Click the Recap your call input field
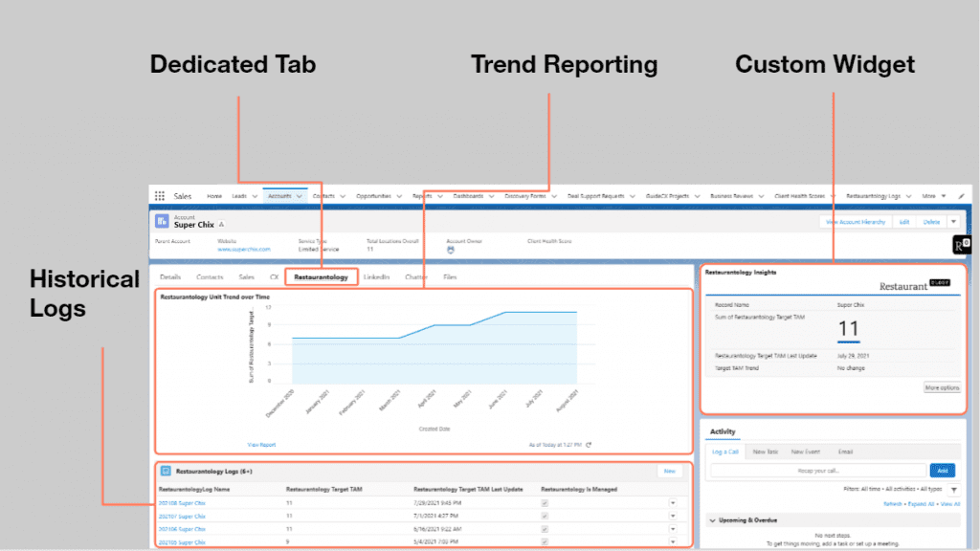980x551 pixels. point(818,471)
